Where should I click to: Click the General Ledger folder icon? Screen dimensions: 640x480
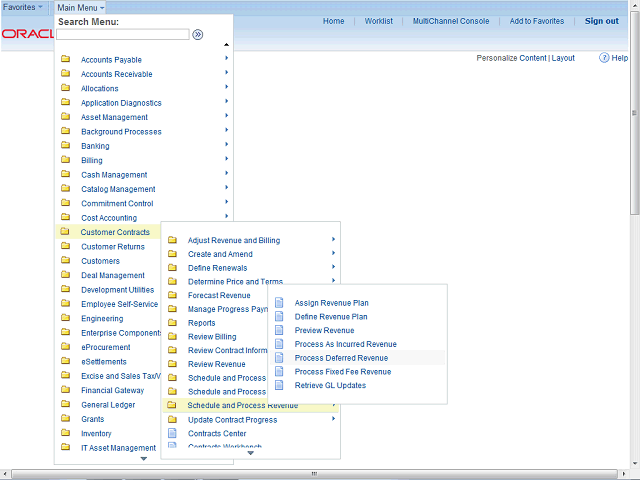(x=65, y=404)
